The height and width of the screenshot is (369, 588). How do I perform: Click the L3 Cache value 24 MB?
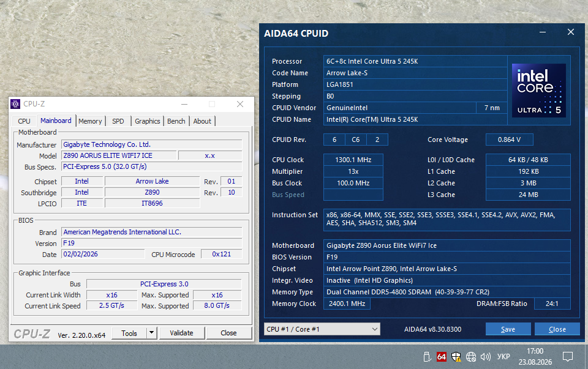click(x=528, y=195)
